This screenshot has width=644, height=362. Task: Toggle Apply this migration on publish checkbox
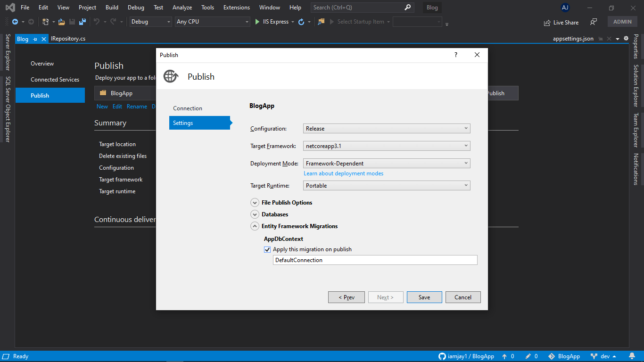[x=267, y=249]
